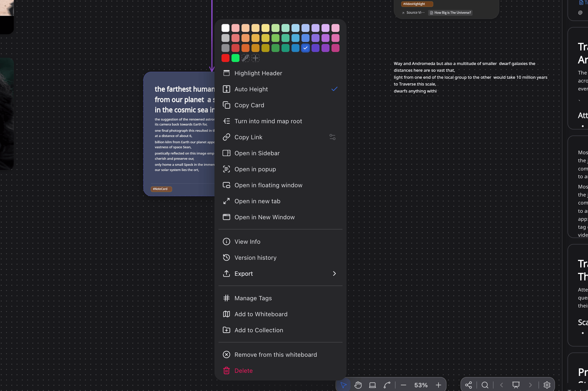
Task: Open card in Sidebar
Action: coord(280,153)
